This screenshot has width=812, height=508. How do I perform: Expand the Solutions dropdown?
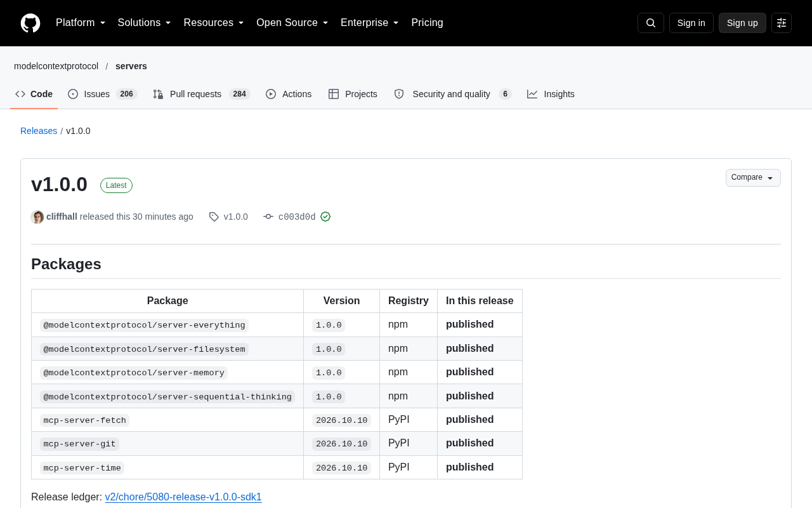coord(145,23)
